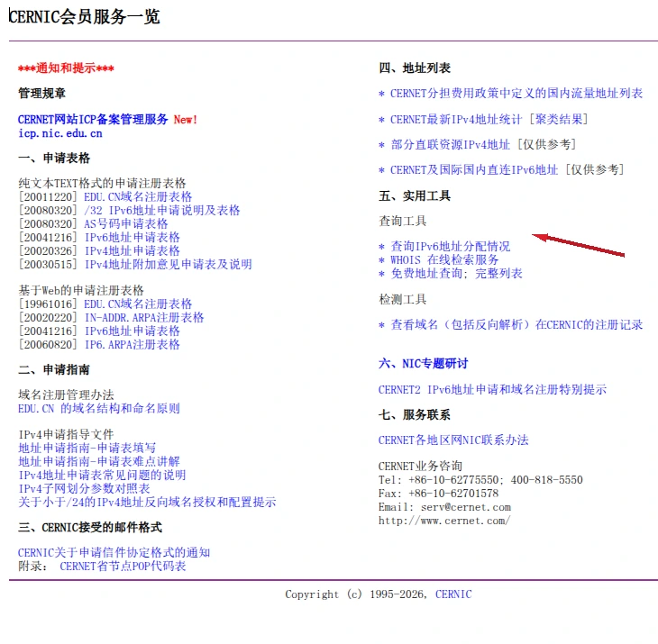The height and width of the screenshot is (644, 658).
Task: Open the CERNIC link in the copyright footer
Action: tap(453, 594)
